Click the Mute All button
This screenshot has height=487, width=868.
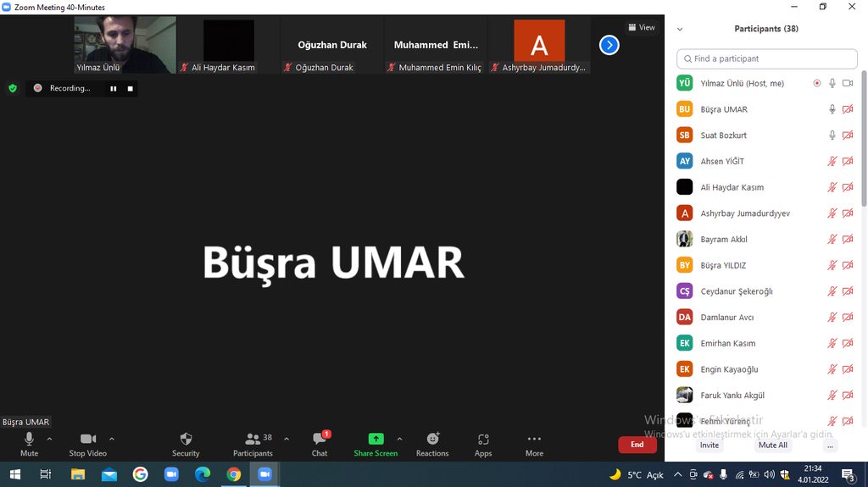(x=772, y=445)
